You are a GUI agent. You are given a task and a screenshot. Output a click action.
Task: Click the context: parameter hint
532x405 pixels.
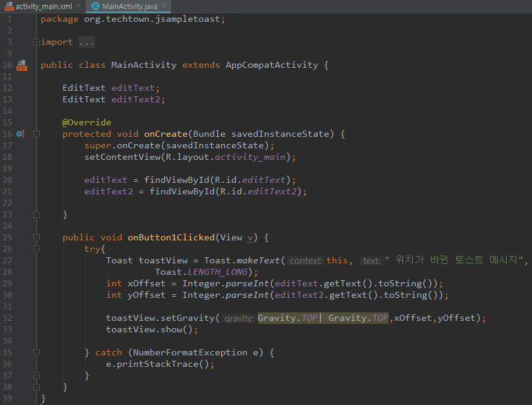(x=306, y=261)
